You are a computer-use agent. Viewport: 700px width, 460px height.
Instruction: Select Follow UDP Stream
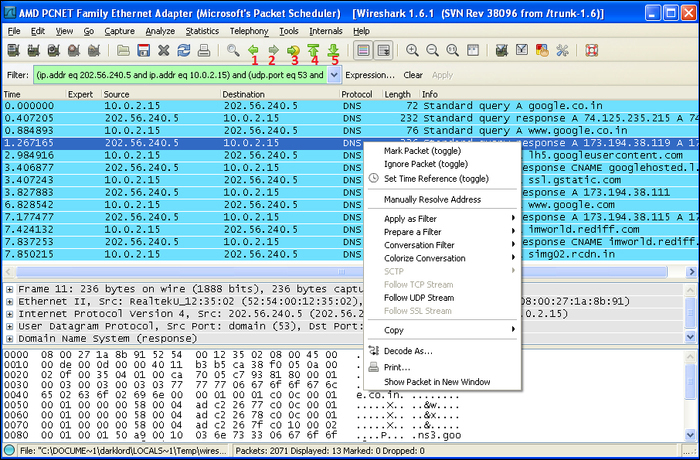click(442, 298)
